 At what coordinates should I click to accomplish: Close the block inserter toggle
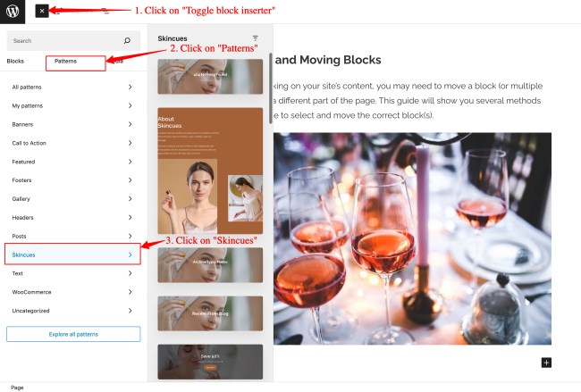pos(42,11)
